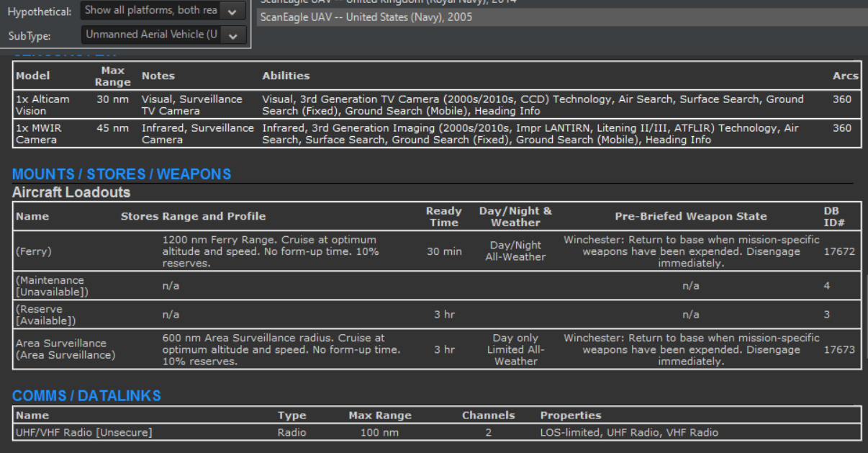868x453 pixels.
Task: Click the Ready Time column header
Action: pos(444,217)
